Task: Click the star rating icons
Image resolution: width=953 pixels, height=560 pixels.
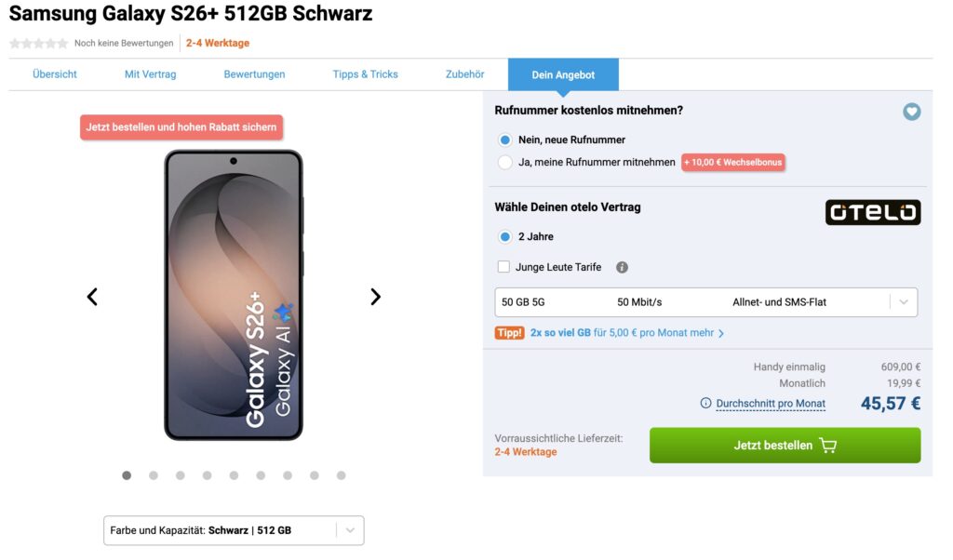Action: coord(39,43)
